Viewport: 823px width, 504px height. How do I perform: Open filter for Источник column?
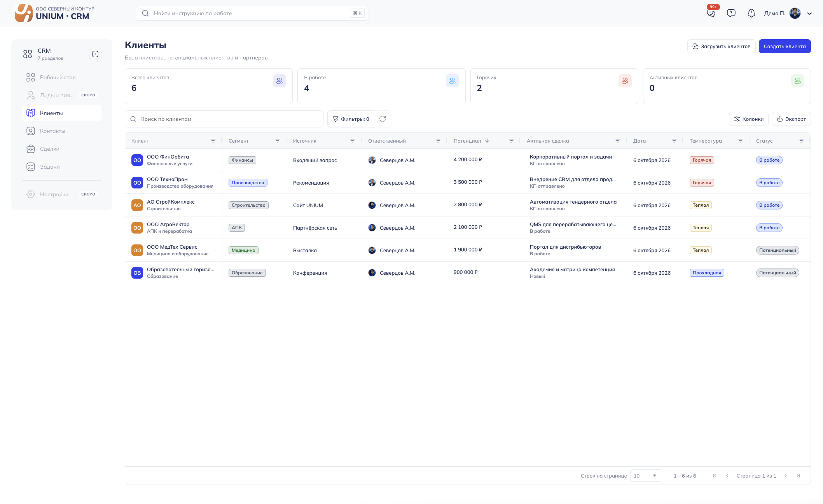(x=353, y=141)
